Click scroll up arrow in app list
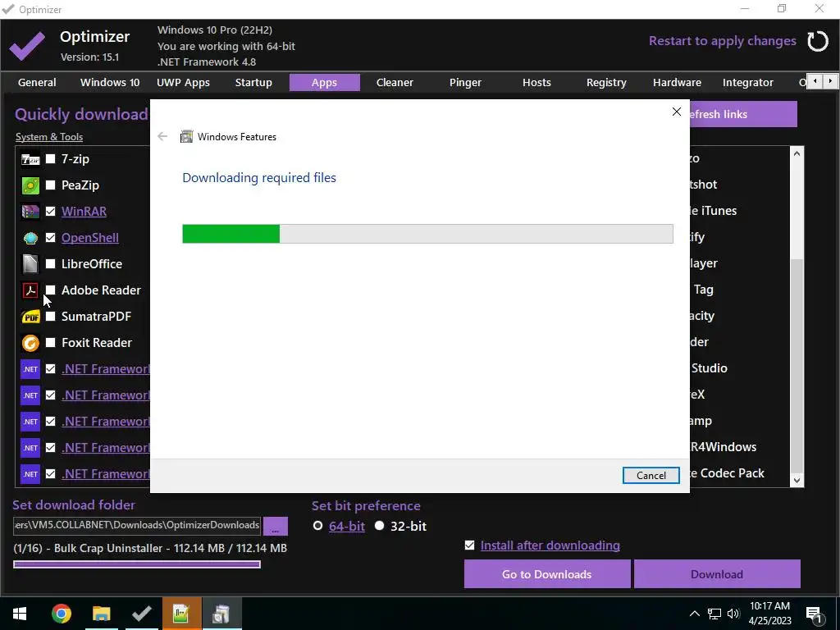The width and height of the screenshot is (840, 630). point(797,153)
